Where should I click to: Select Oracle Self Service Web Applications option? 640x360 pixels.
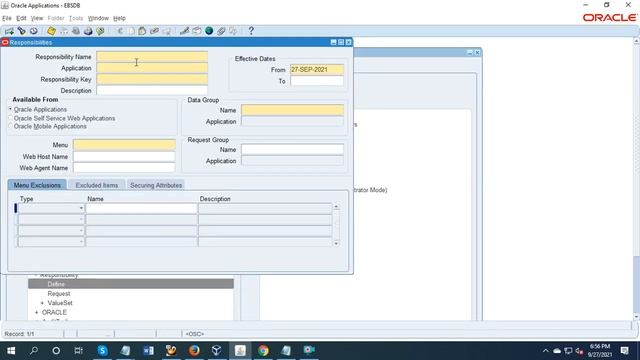click(11, 118)
